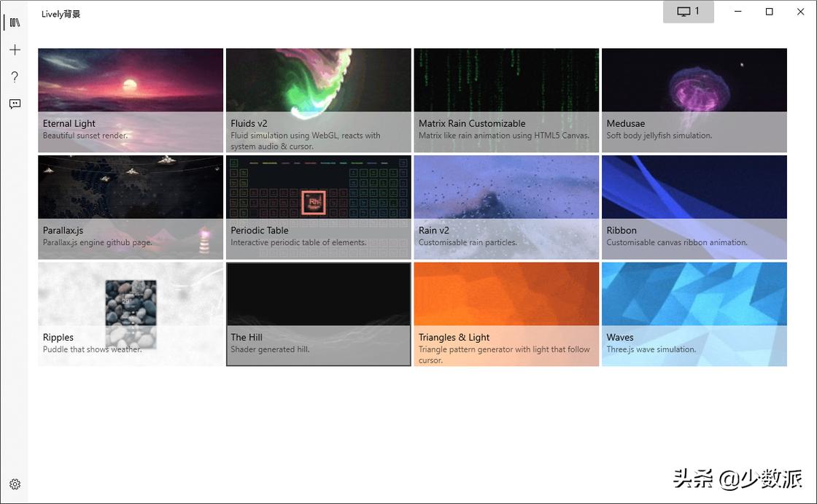Open the monitor 1 display selector

tap(688, 12)
